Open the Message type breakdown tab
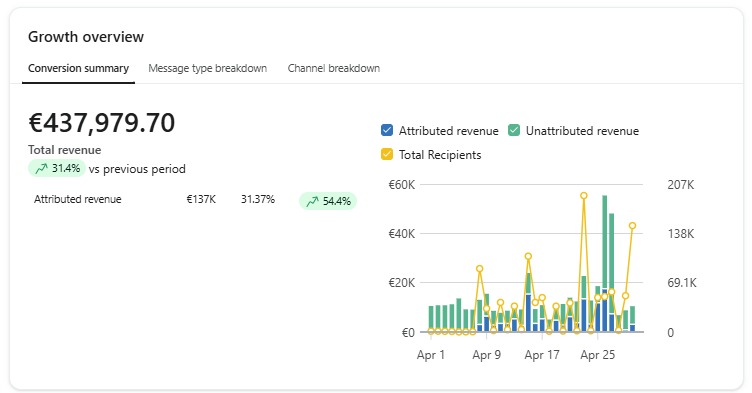Image resolution: width=752 pixels, height=393 pixels. 208,68
